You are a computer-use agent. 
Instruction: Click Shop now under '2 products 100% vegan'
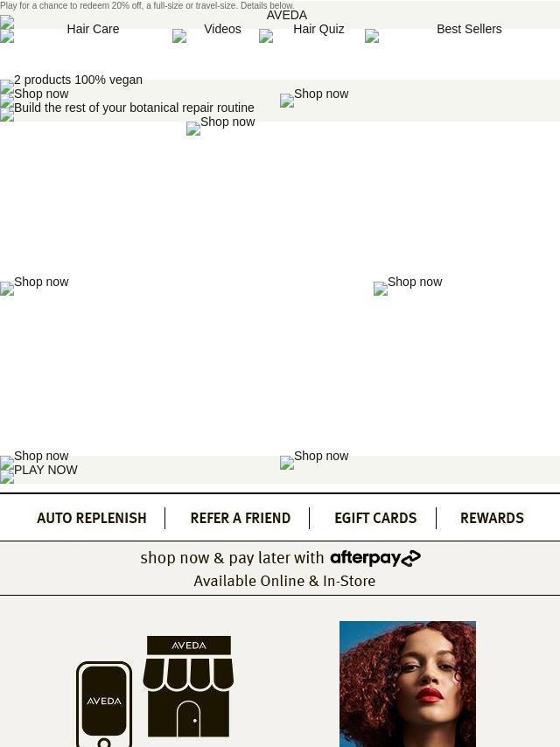tap(41, 94)
